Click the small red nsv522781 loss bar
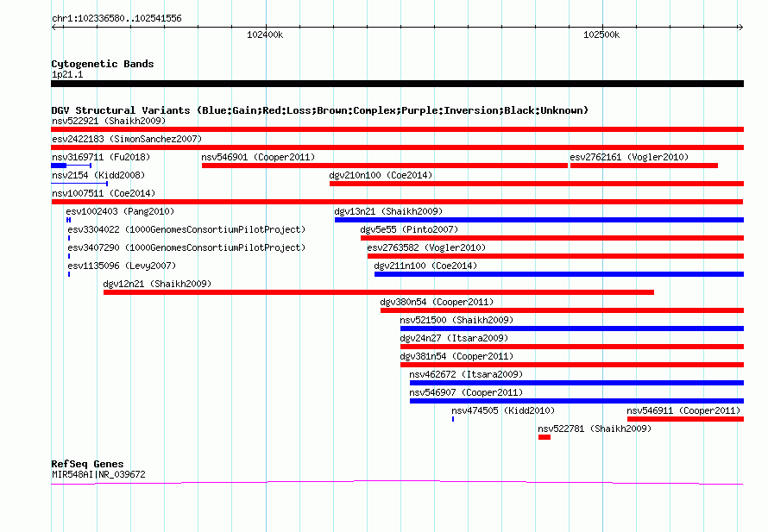Viewport: 768px width, 532px height. [x=545, y=437]
